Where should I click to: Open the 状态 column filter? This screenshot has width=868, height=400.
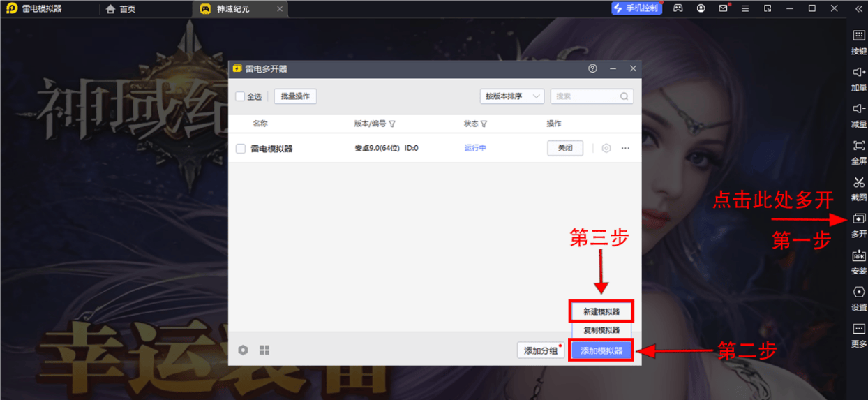pyautogui.click(x=484, y=124)
